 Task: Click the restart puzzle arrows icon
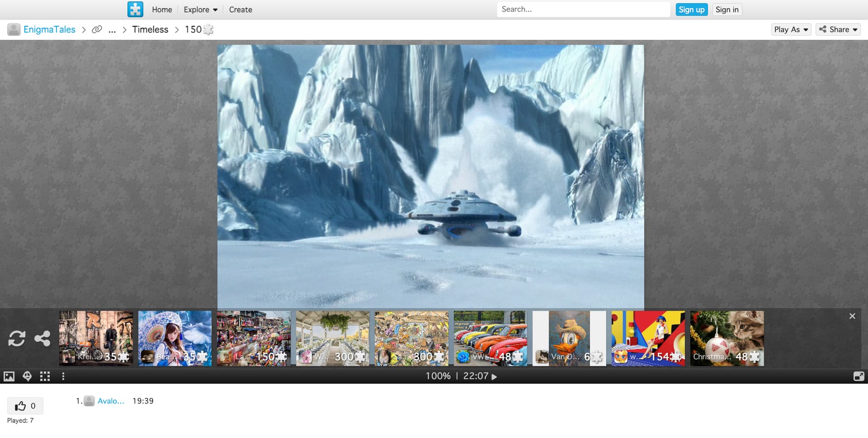(17, 338)
